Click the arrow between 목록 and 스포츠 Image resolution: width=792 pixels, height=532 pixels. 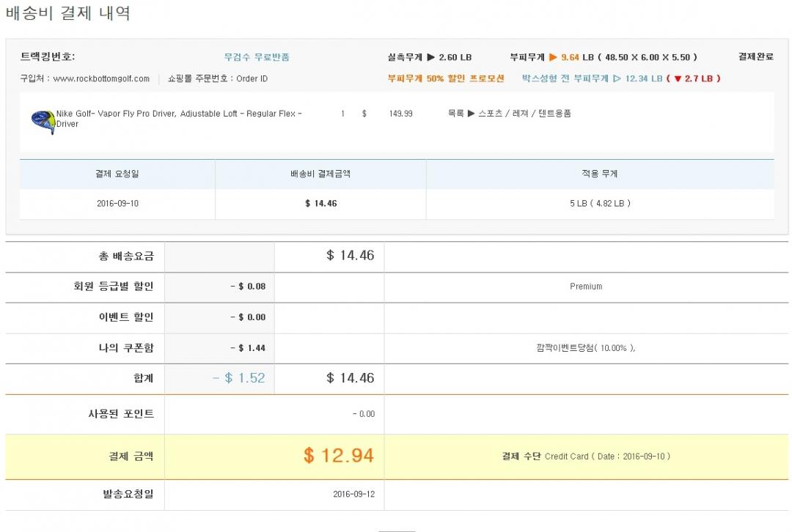click(x=471, y=114)
